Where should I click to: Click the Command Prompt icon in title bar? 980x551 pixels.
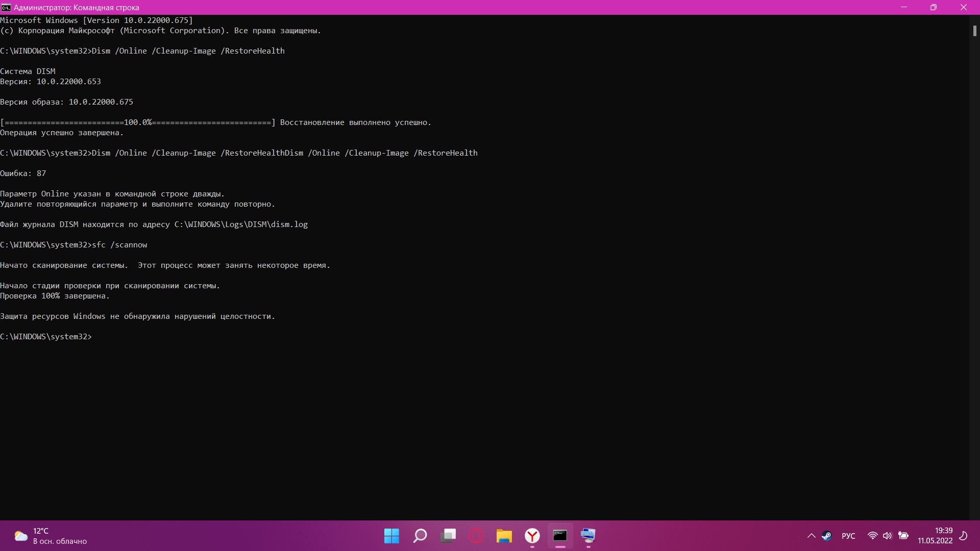pos(6,7)
